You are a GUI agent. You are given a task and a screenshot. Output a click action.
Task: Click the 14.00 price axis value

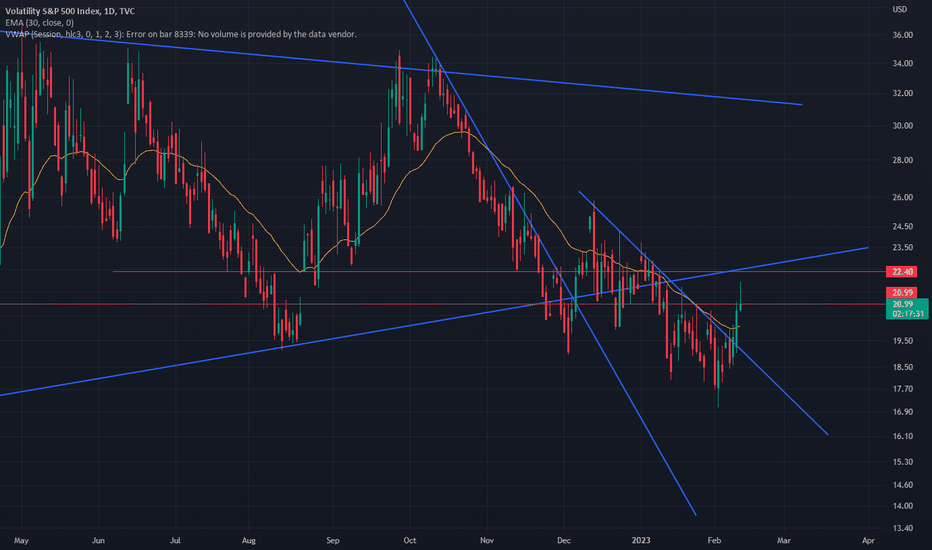pyautogui.click(x=902, y=506)
